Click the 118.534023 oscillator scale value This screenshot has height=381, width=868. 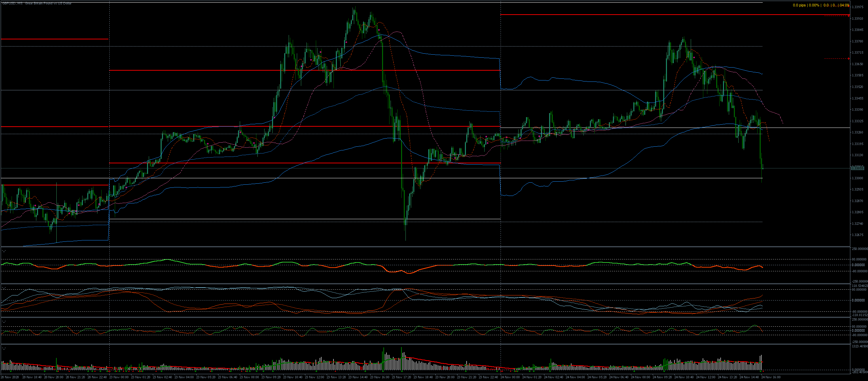[860, 286]
